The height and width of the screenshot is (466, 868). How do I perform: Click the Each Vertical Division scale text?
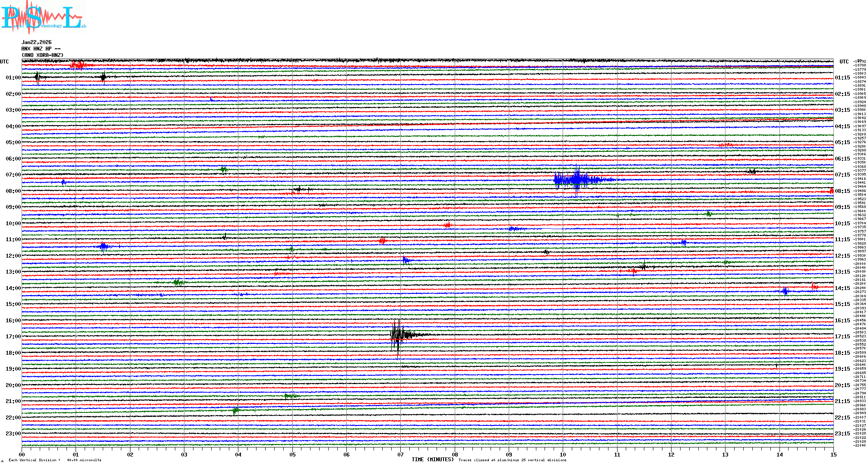point(55,460)
